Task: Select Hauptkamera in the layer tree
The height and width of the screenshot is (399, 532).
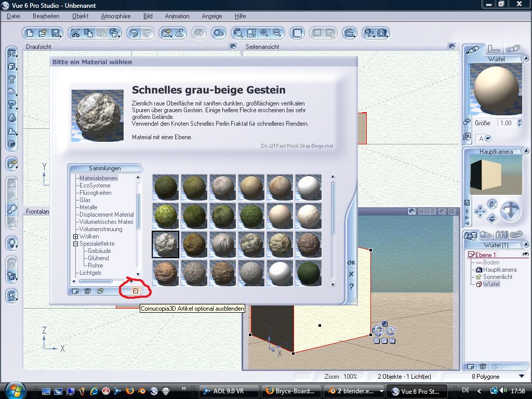Action: [x=500, y=270]
